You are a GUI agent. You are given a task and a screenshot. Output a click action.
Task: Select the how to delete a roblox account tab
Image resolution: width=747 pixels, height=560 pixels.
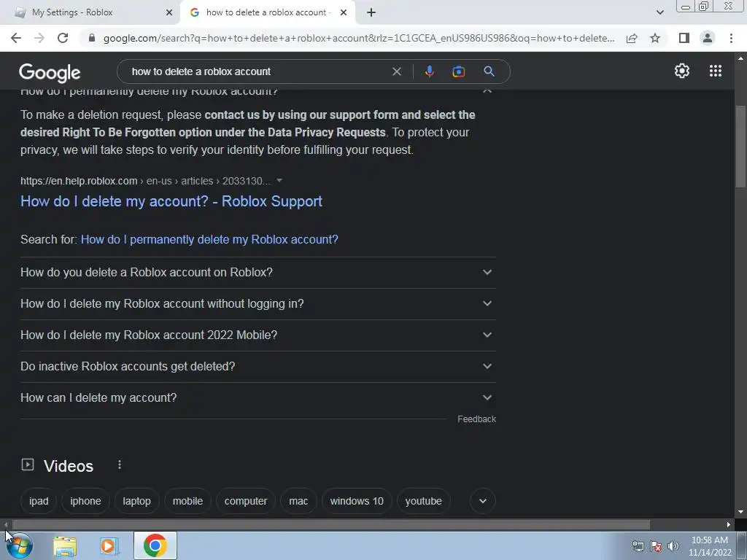point(268,12)
